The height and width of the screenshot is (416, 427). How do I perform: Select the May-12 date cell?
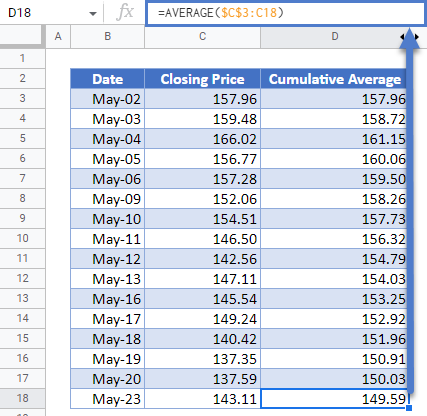[x=107, y=259]
